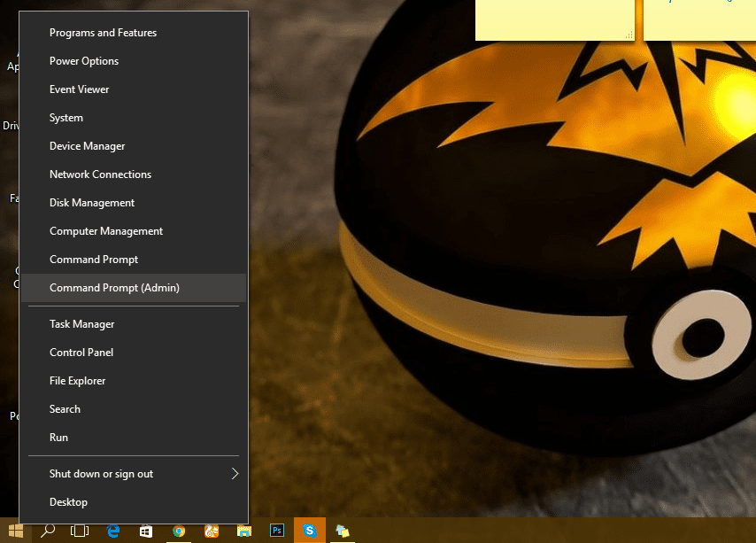Viewport: 756px width, 543px height.
Task: Show the Desktop via menu entry
Action: point(134,502)
